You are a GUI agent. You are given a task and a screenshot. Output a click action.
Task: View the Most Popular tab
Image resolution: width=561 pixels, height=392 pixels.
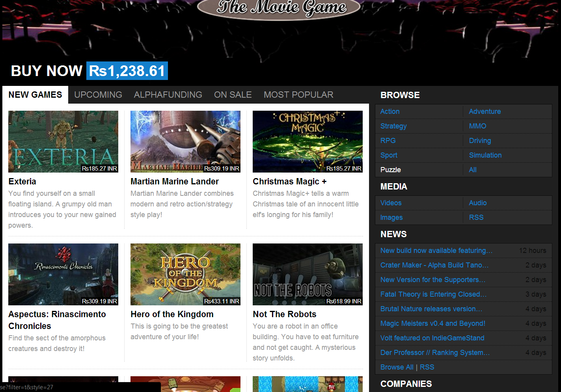click(298, 95)
